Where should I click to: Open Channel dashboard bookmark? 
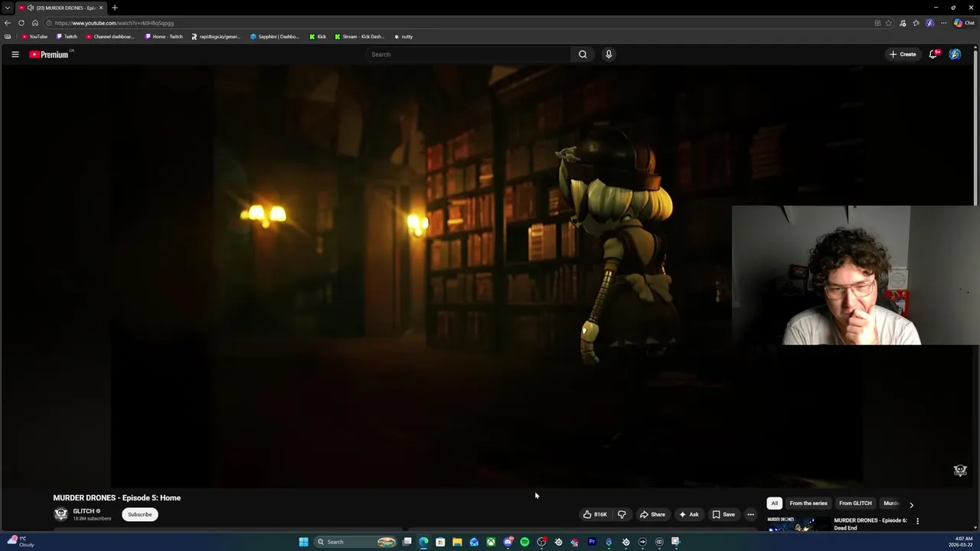[x=109, y=37]
